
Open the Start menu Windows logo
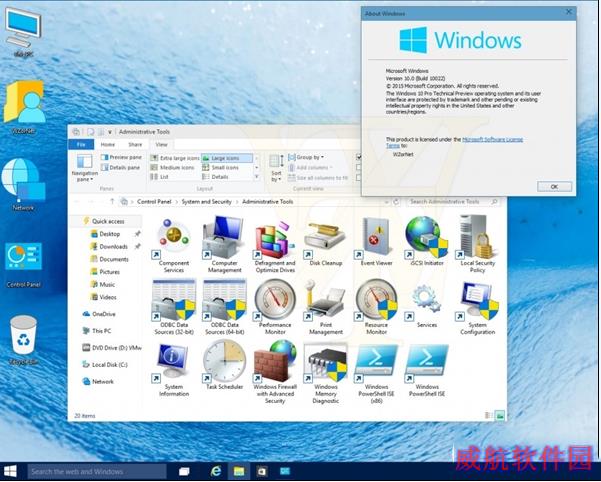tap(10, 471)
